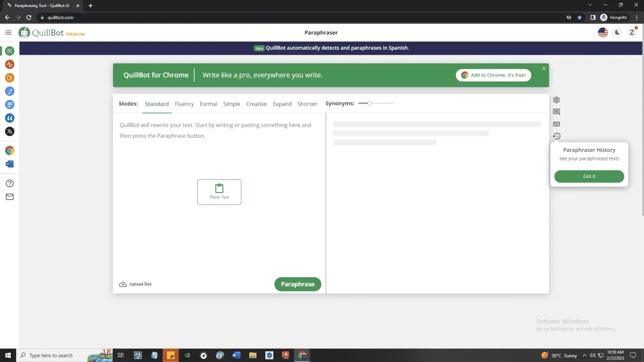Open a new browser tab

[x=91, y=6]
